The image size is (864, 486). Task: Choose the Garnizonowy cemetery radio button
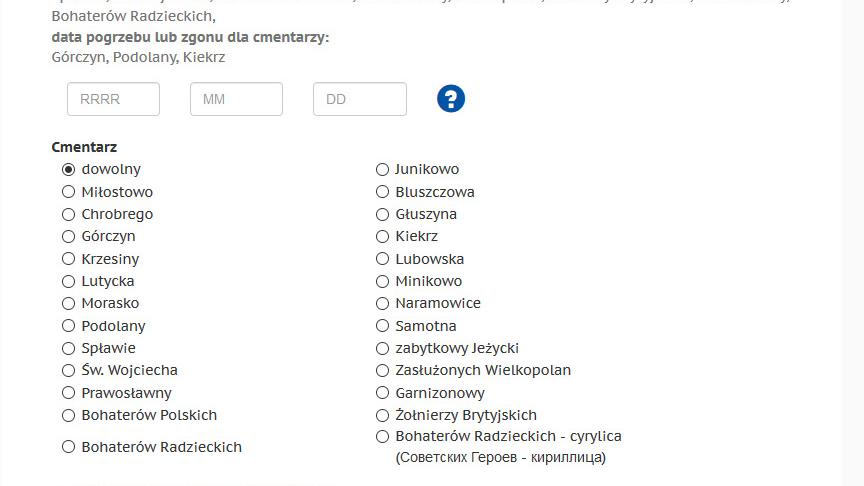(x=382, y=393)
